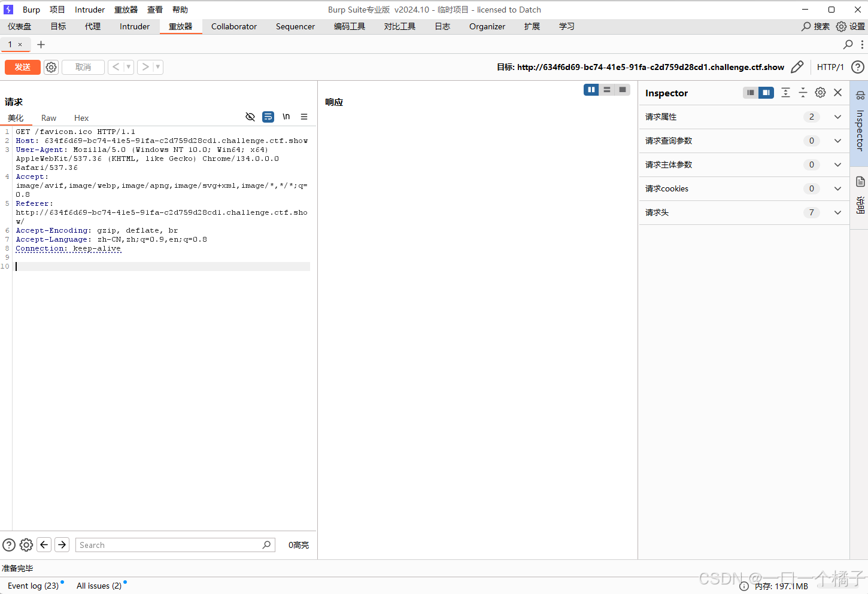Edit target with the pencil icon

click(x=797, y=67)
